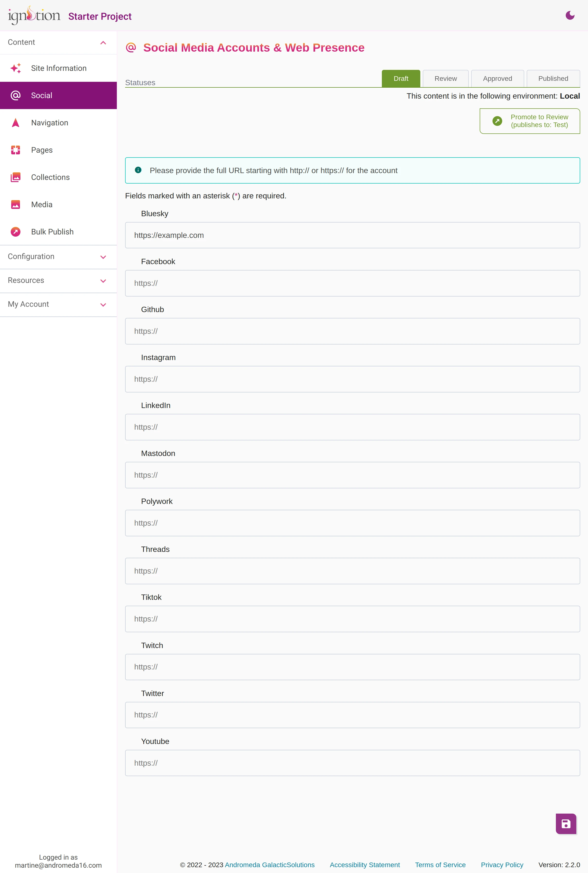Select the Review status tab

point(446,78)
